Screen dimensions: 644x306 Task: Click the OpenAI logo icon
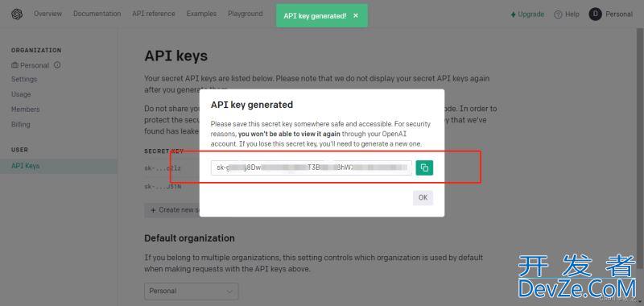tap(17, 14)
